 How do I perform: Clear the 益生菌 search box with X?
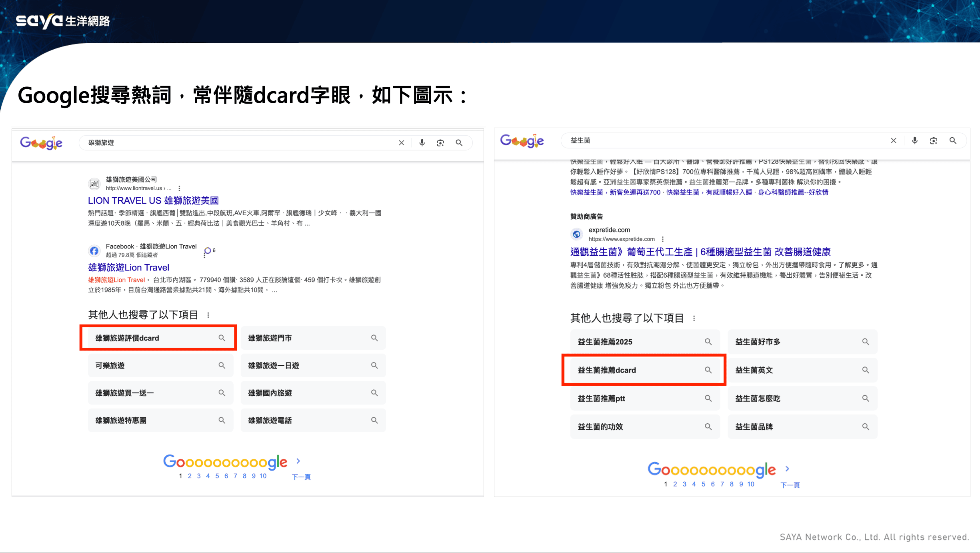894,140
